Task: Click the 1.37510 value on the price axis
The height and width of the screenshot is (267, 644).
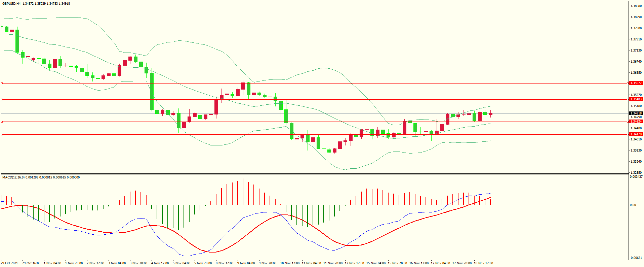Action: click(636, 39)
